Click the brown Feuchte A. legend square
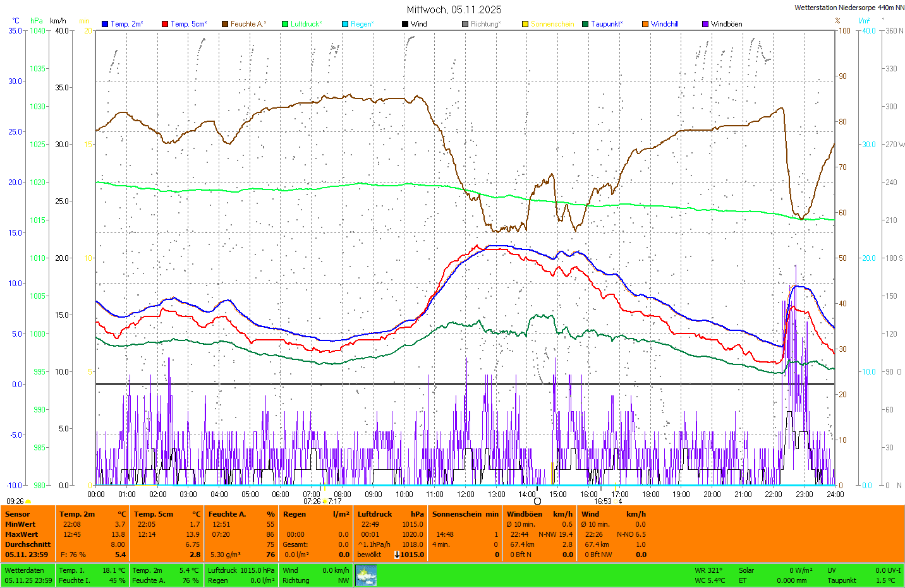Screen dimensions: 905x588 (x=225, y=24)
